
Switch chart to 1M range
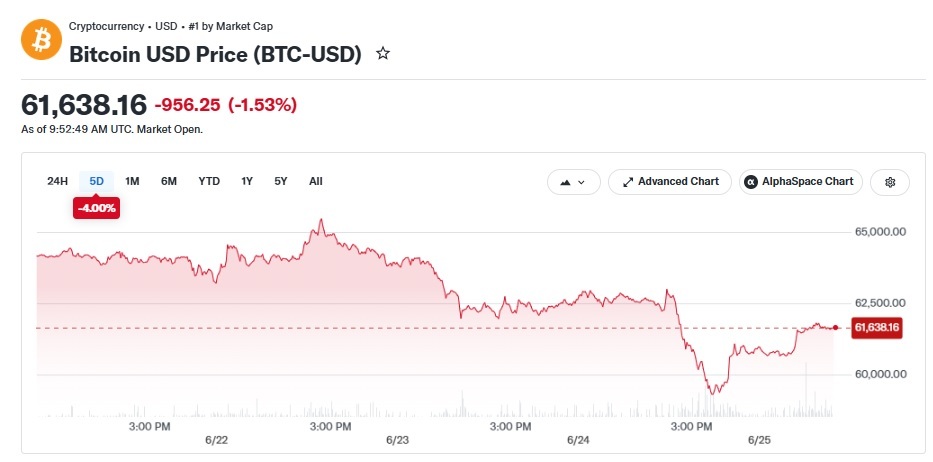(x=132, y=182)
